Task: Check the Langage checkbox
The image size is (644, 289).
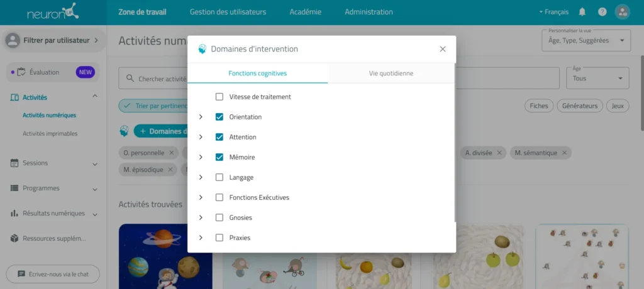Action: click(x=219, y=177)
